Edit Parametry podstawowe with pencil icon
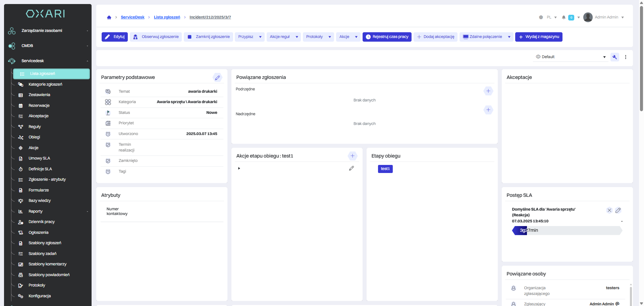The width and height of the screenshot is (644, 306). 217,78
